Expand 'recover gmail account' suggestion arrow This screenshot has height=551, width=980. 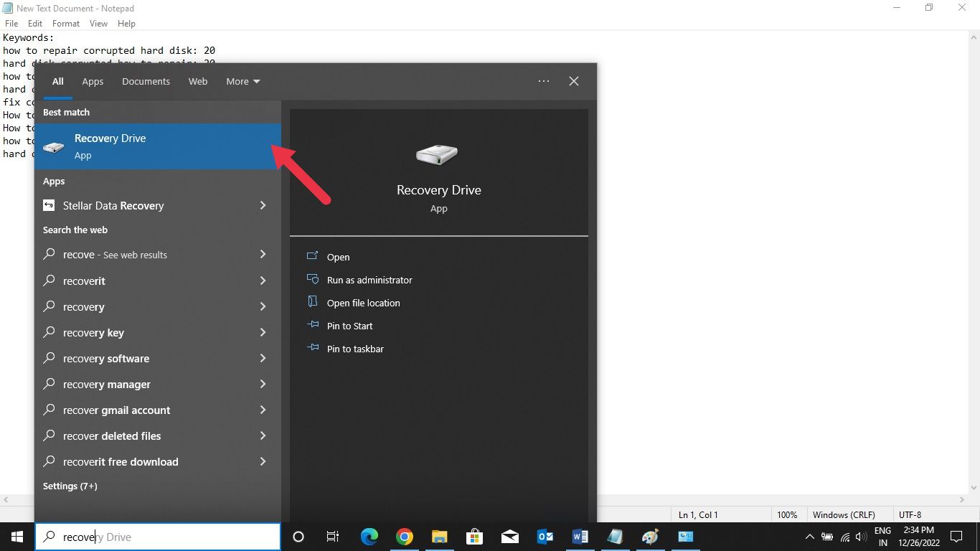click(263, 410)
